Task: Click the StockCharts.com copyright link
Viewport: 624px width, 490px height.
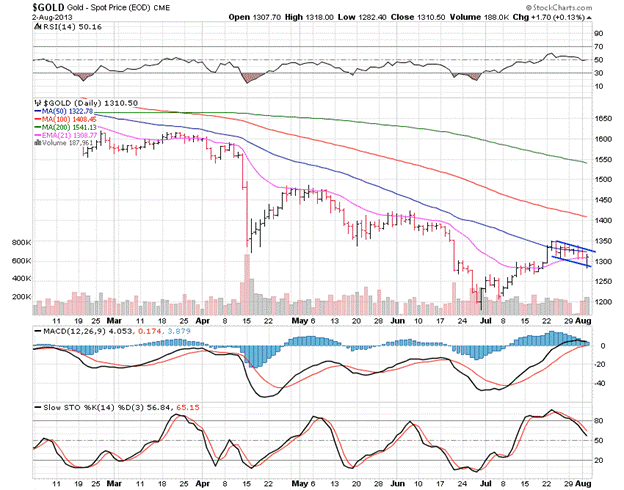Action: (x=559, y=8)
